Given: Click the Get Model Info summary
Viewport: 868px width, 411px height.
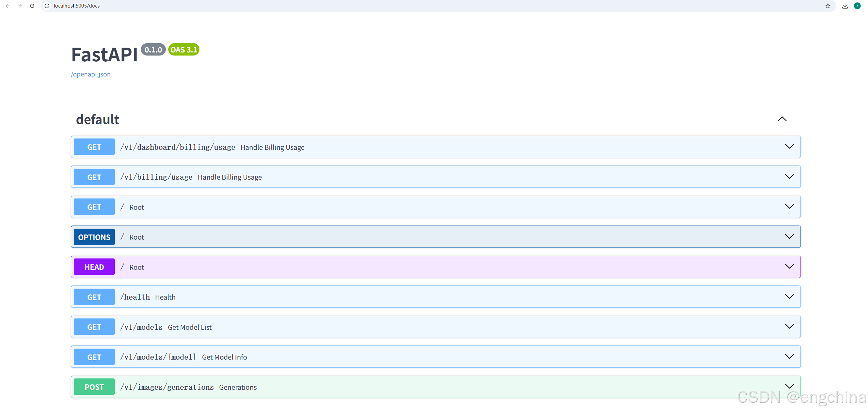Looking at the screenshot, I should point(224,357).
